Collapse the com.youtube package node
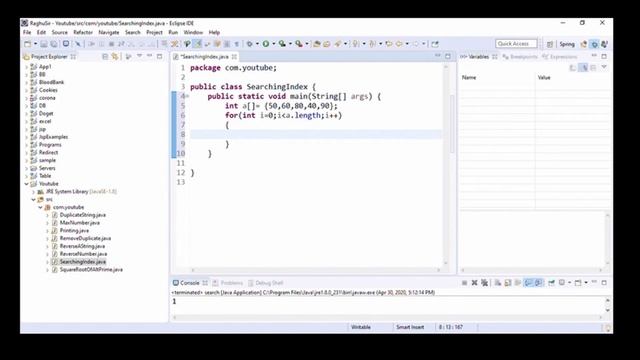The height and width of the screenshot is (360, 640). (x=40, y=207)
